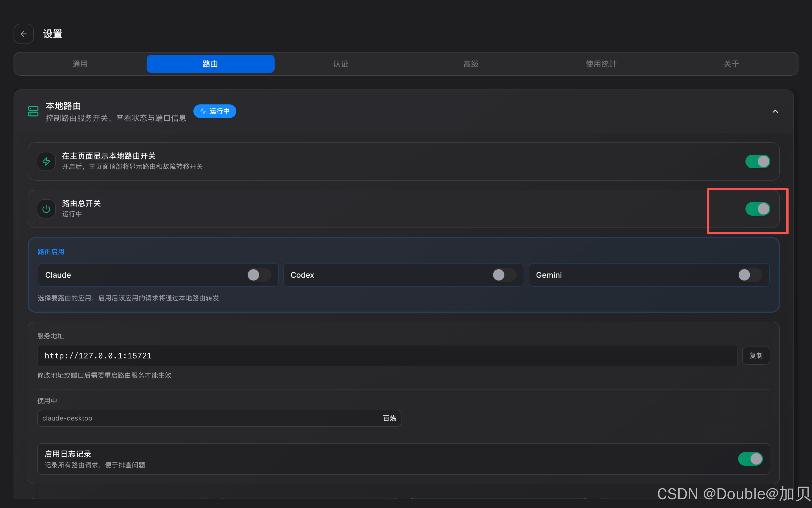Viewport: 812px width, 508px height.
Task: Click the 服务地址 label
Action: click(51, 336)
